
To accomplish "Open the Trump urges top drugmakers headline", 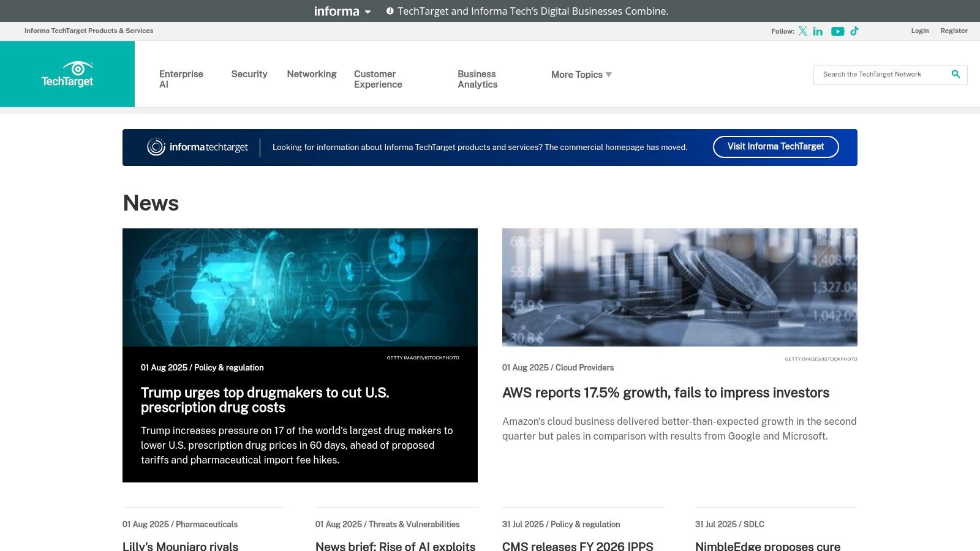I will click(x=265, y=400).
